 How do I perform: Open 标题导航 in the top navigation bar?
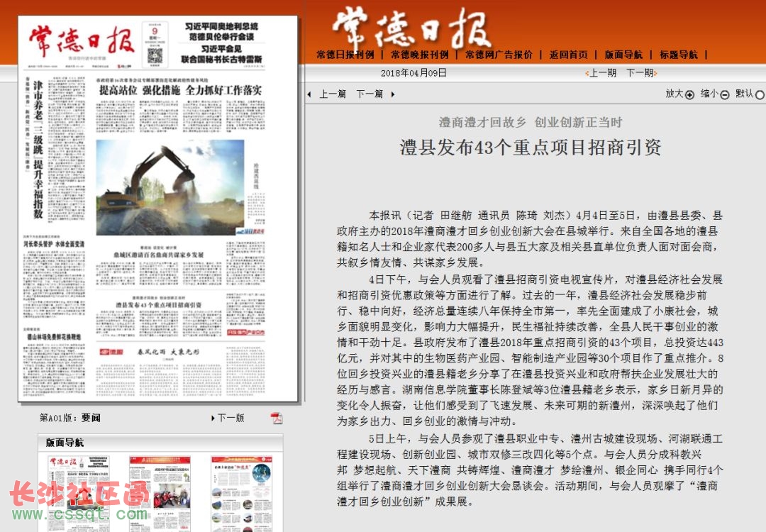679,55
